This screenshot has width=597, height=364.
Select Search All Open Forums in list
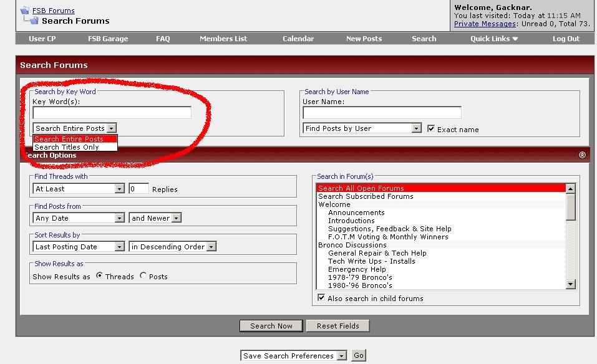point(441,188)
